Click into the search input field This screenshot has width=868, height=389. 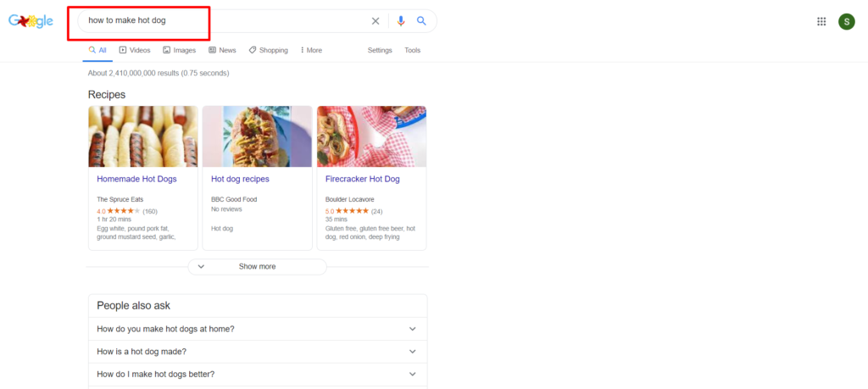pyautogui.click(x=227, y=21)
